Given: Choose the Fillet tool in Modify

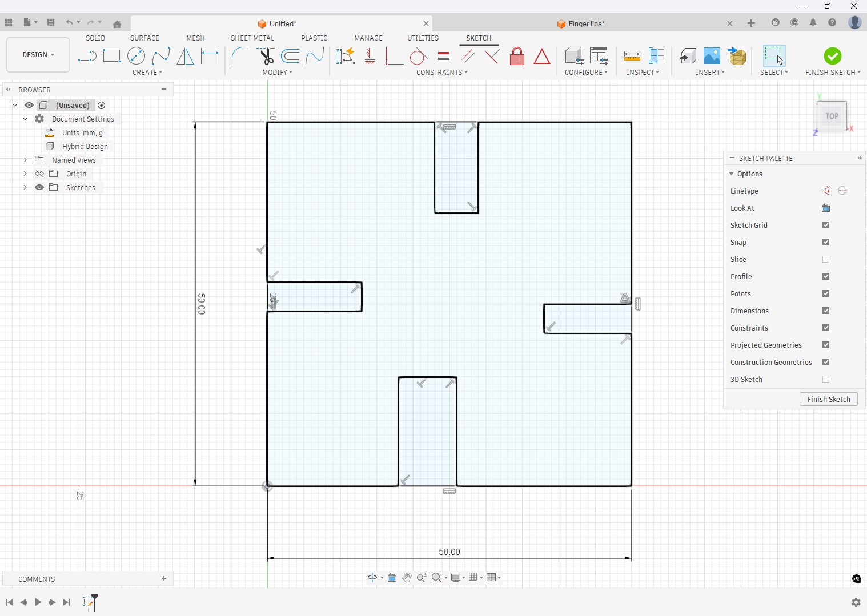Looking at the screenshot, I should click(240, 56).
